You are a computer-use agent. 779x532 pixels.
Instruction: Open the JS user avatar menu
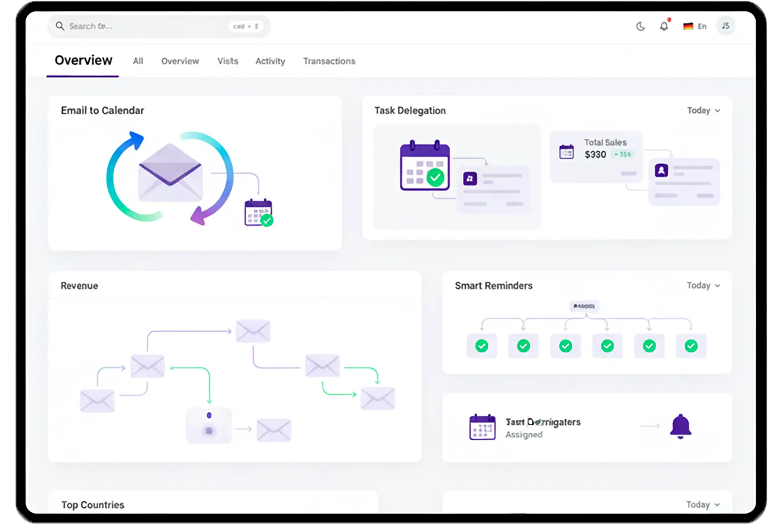(x=725, y=26)
